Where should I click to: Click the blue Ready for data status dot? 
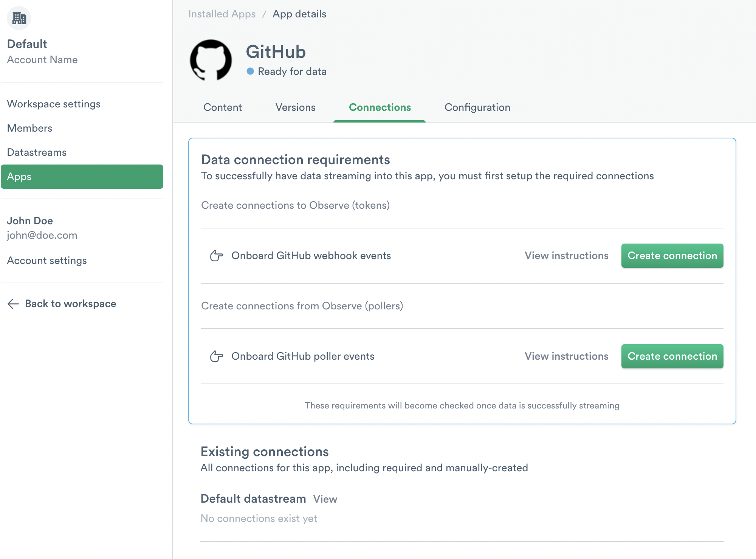tap(250, 71)
